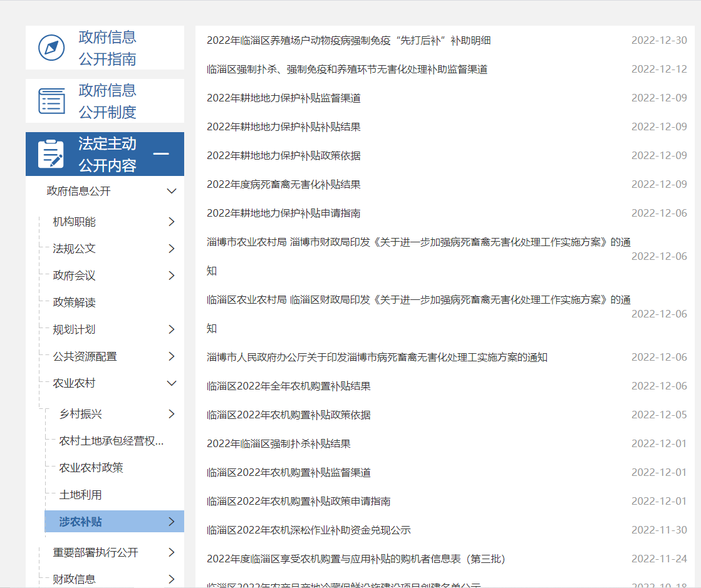Viewport: 701px width, 588px height.
Task: Open the 政策解读 menu item
Action: (x=75, y=302)
